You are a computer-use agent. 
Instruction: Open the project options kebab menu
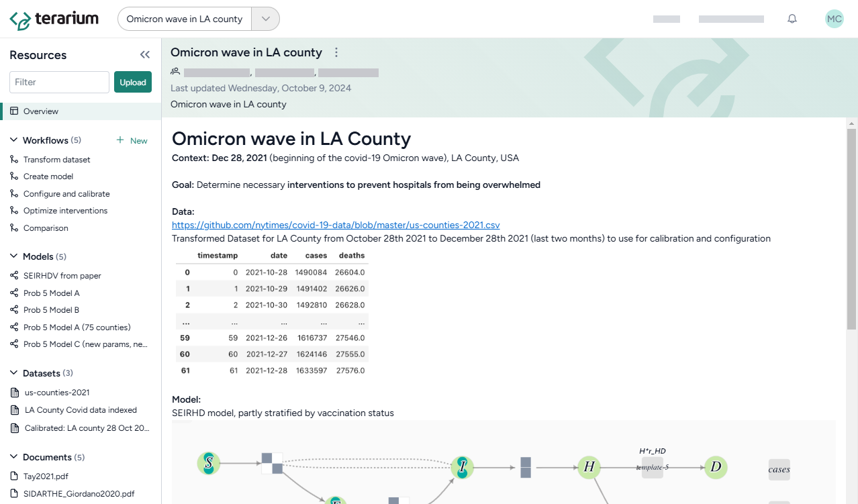[x=336, y=52]
